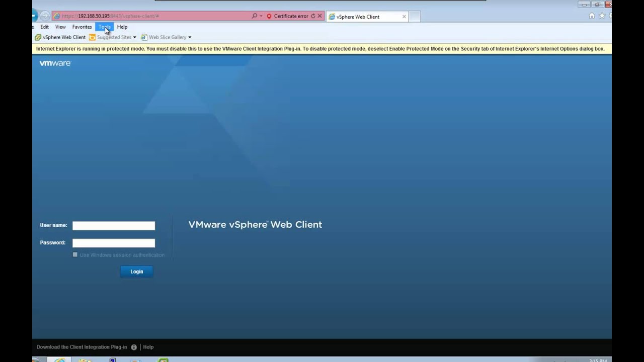The height and width of the screenshot is (362, 644).
Task: Open the View menu
Action: (x=60, y=27)
